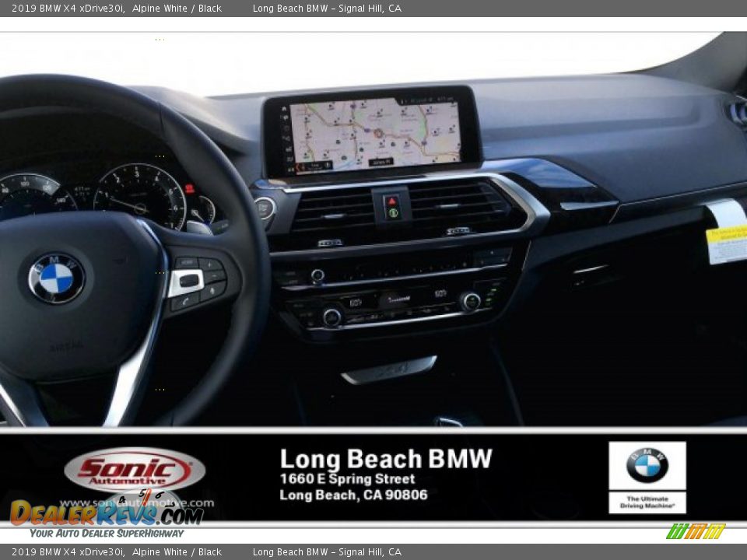Adjust the left temperature control knob
The height and width of the screenshot is (560, 747).
tap(332, 315)
